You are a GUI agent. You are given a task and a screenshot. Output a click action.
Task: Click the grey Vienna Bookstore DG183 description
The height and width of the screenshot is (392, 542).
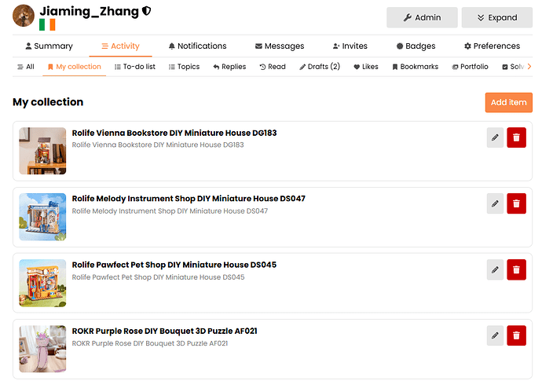click(x=158, y=145)
